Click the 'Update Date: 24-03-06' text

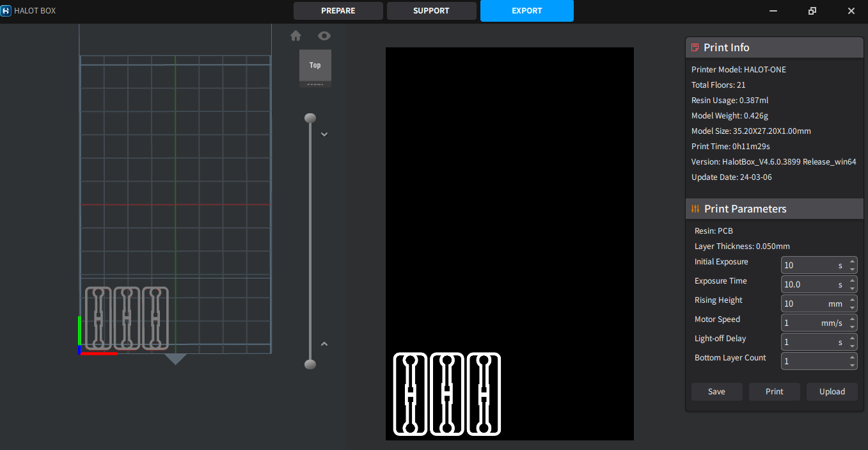click(732, 177)
